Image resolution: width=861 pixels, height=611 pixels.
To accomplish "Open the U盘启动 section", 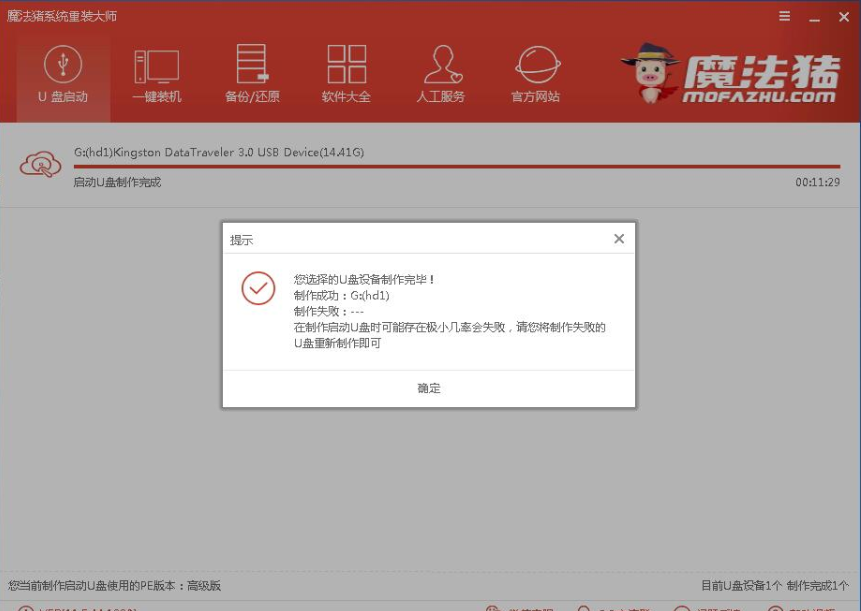I will click(x=62, y=75).
